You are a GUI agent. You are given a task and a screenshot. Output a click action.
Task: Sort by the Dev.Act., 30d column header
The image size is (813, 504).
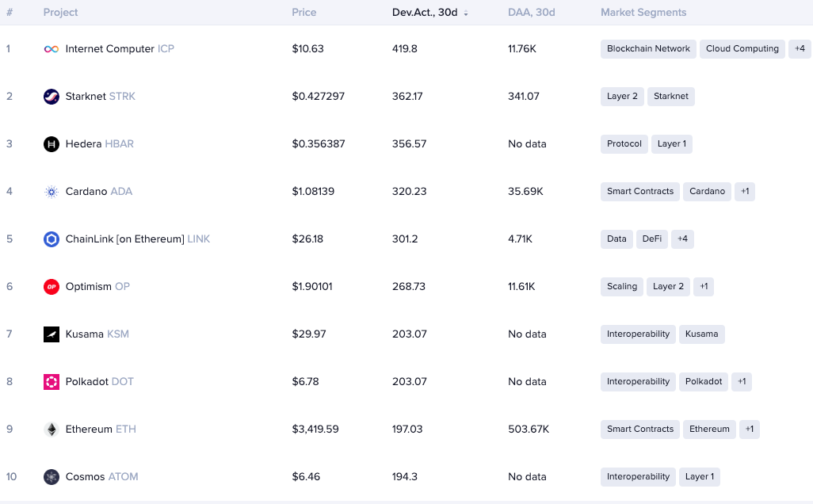(425, 13)
